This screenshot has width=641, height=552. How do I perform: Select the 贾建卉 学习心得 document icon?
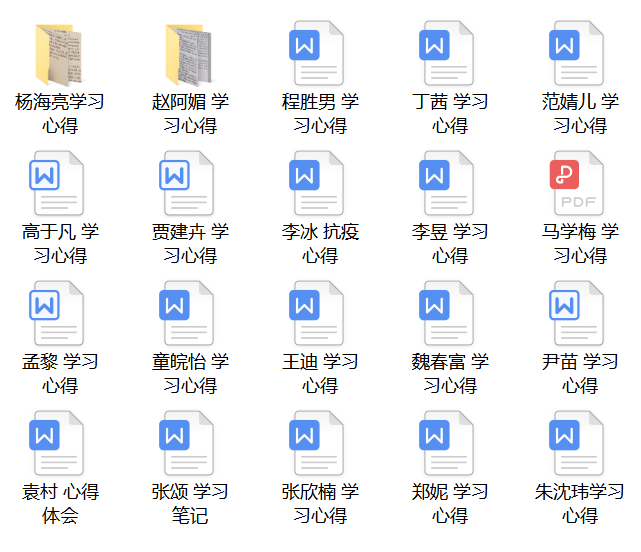pos(186,183)
